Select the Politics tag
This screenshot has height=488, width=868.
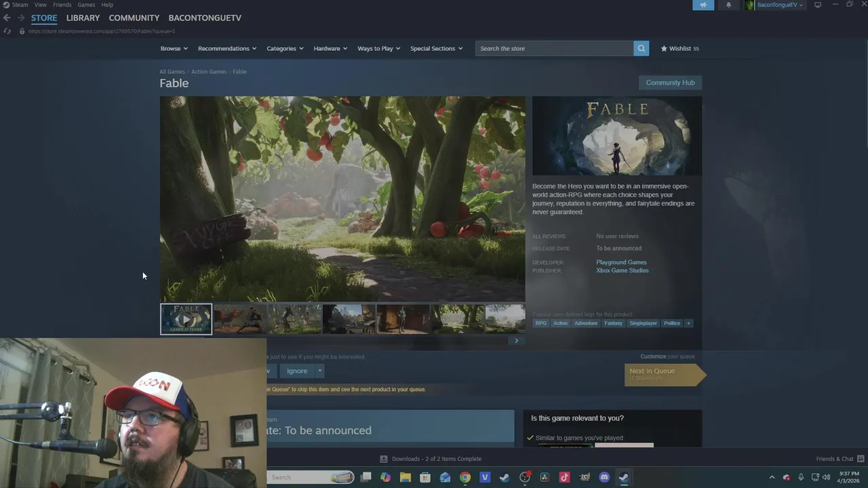(672, 323)
